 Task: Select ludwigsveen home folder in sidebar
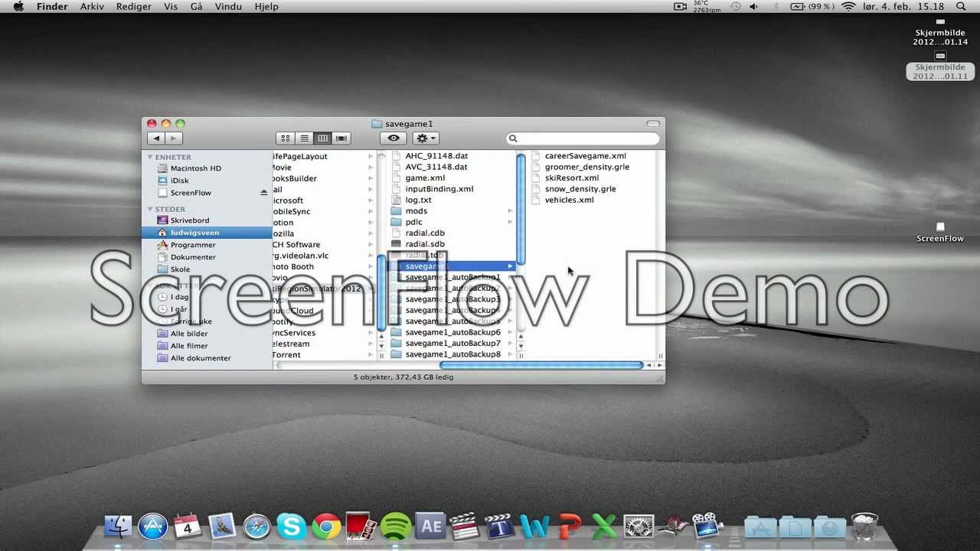tap(207, 233)
